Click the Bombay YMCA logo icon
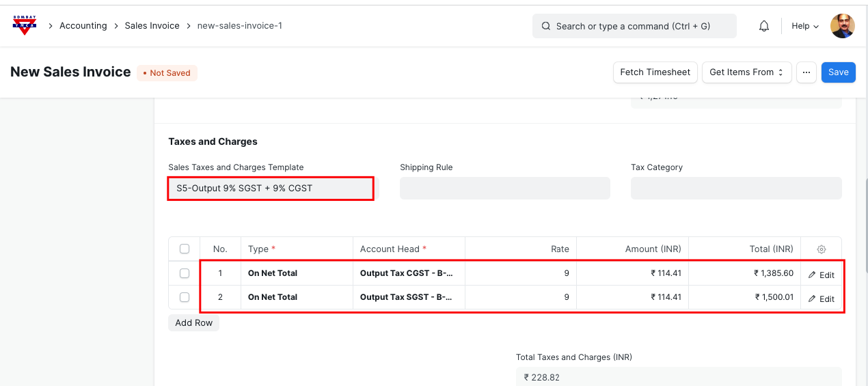The width and height of the screenshot is (868, 386). point(25,25)
